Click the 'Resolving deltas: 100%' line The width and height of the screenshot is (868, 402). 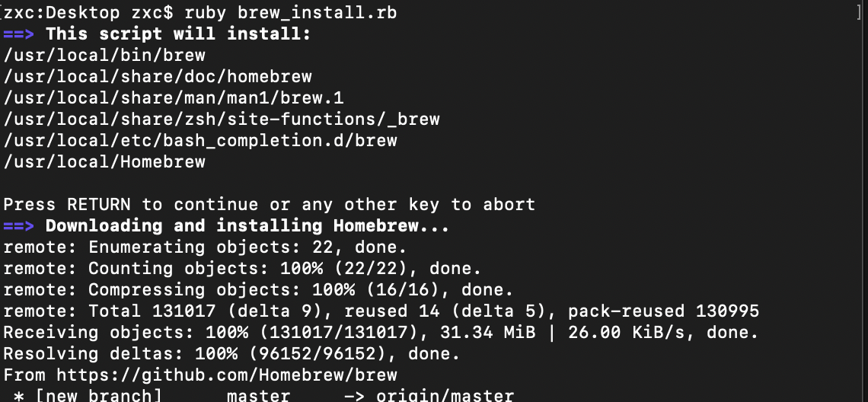232,354
